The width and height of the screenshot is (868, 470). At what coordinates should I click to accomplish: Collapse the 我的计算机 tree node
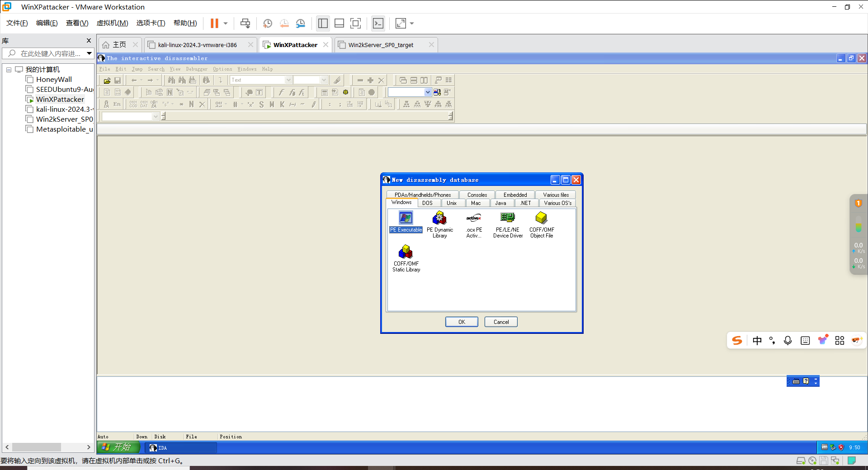coord(9,70)
